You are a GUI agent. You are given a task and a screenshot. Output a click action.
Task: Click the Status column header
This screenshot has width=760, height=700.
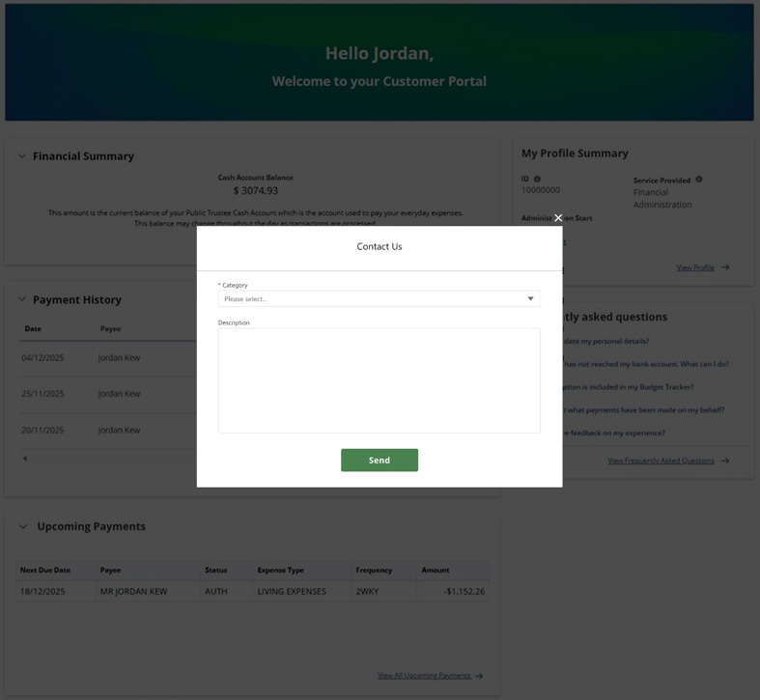point(215,570)
